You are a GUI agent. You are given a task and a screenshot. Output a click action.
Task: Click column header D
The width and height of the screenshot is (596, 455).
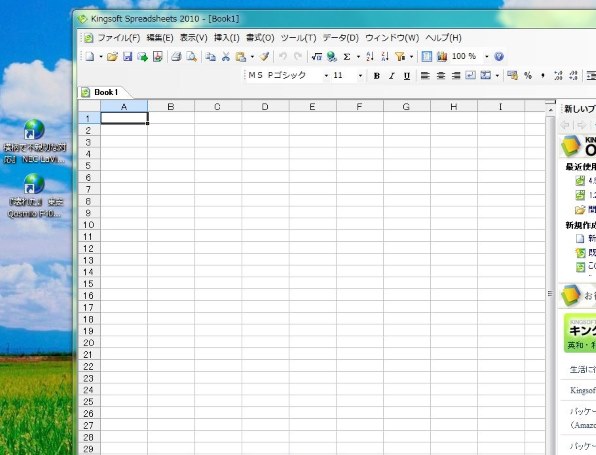pyautogui.click(x=265, y=107)
